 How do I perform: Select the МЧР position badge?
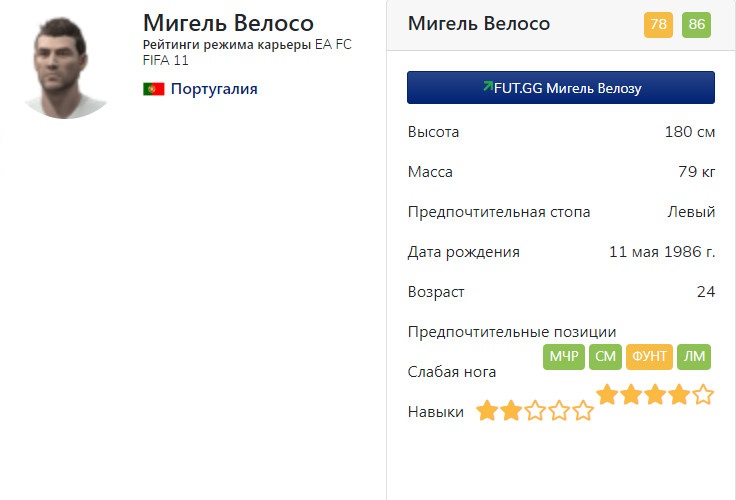(x=564, y=357)
